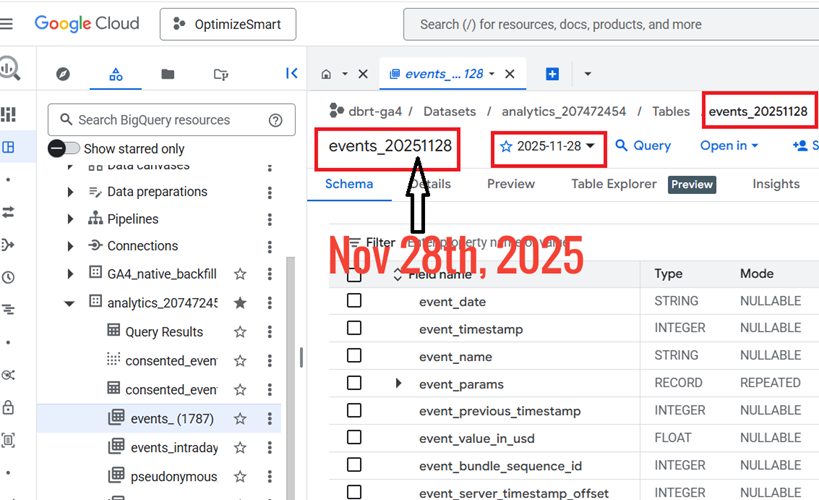The width and height of the screenshot is (819, 500).
Task: Close the home tab
Action: pos(363,74)
